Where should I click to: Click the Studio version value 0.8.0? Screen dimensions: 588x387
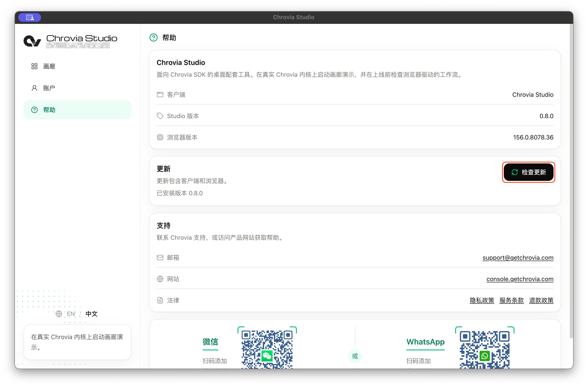click(546, 116)
